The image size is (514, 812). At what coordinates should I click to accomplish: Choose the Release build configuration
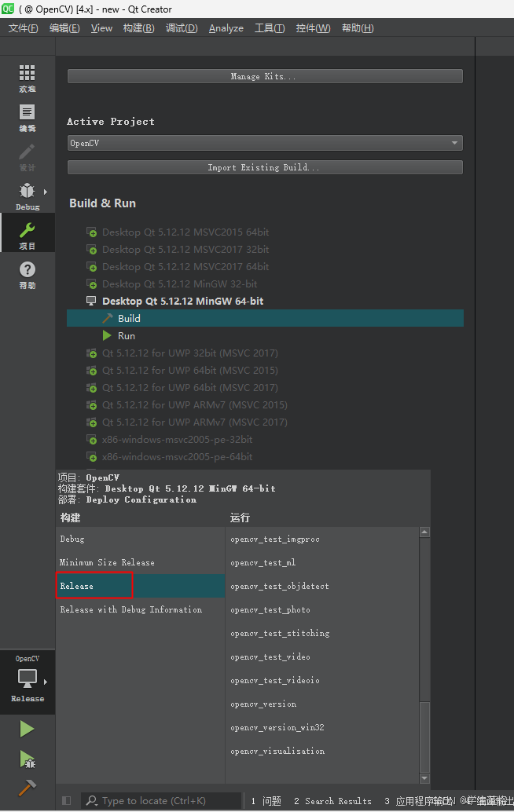140,586
